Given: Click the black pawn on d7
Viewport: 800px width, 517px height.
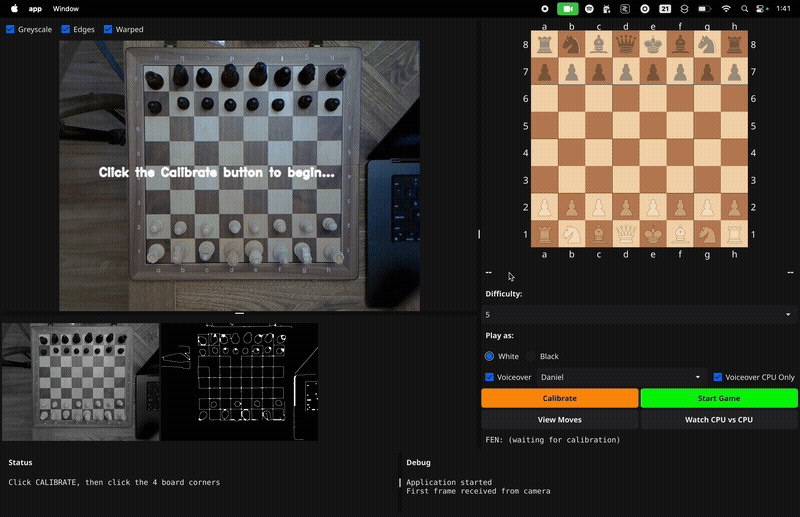Looking at the screenshot, I should click(626, 71).
